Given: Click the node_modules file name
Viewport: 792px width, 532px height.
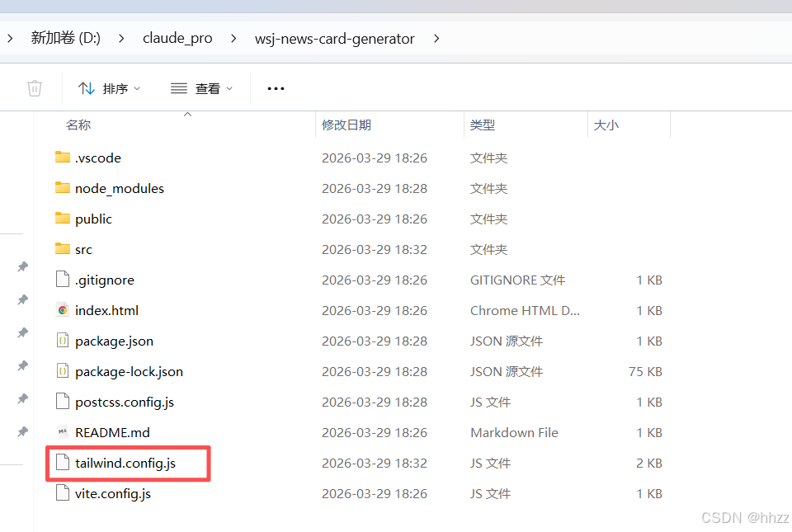Looking at the screenshot, I should point(120,188).
